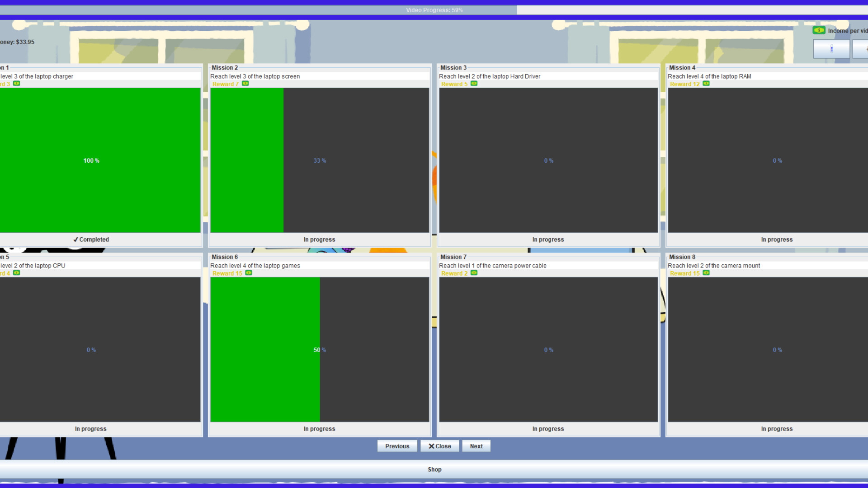The image size is (868, 488).
Task: Click the Mission 8 Reward 15 cash icon
Action: (706, 273)
